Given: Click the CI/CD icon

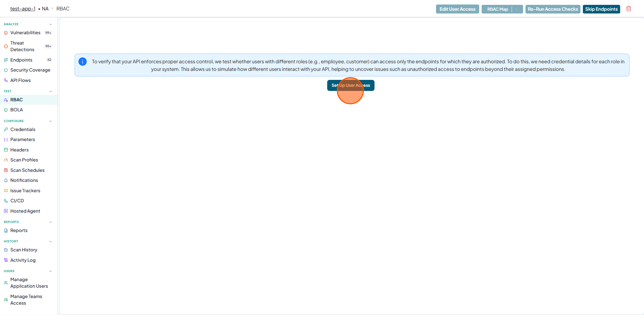Looking at the screenshot, I should (6, 201).
